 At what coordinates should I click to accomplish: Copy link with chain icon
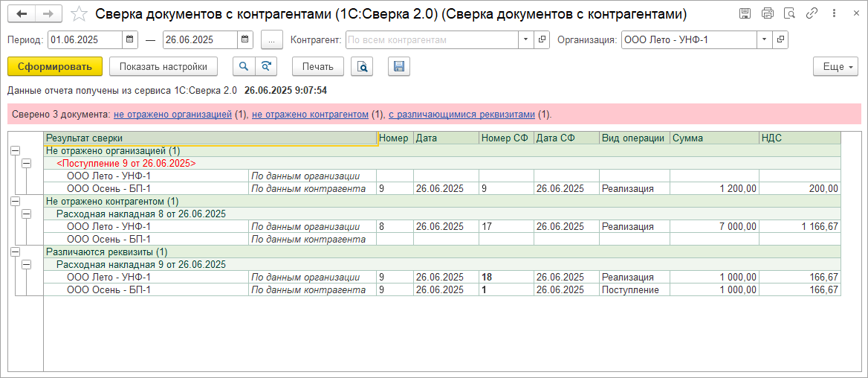(x=812, y=14)
